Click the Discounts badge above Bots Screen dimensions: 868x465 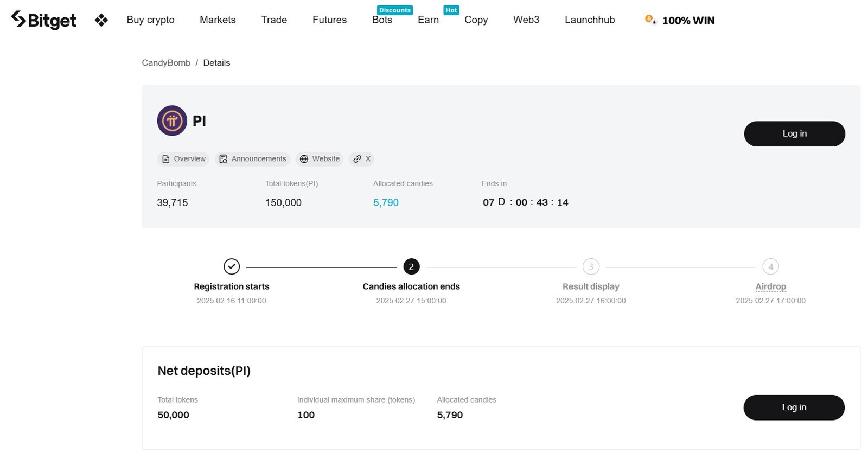point(395,10)
